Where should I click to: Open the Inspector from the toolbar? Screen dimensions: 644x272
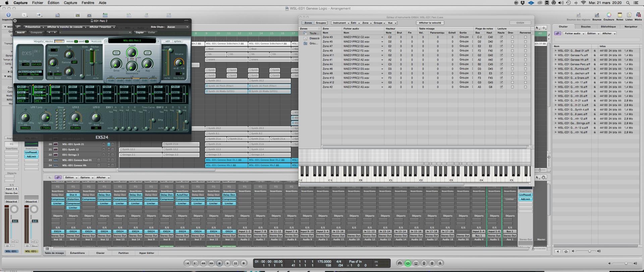click(x=8, y=15)
